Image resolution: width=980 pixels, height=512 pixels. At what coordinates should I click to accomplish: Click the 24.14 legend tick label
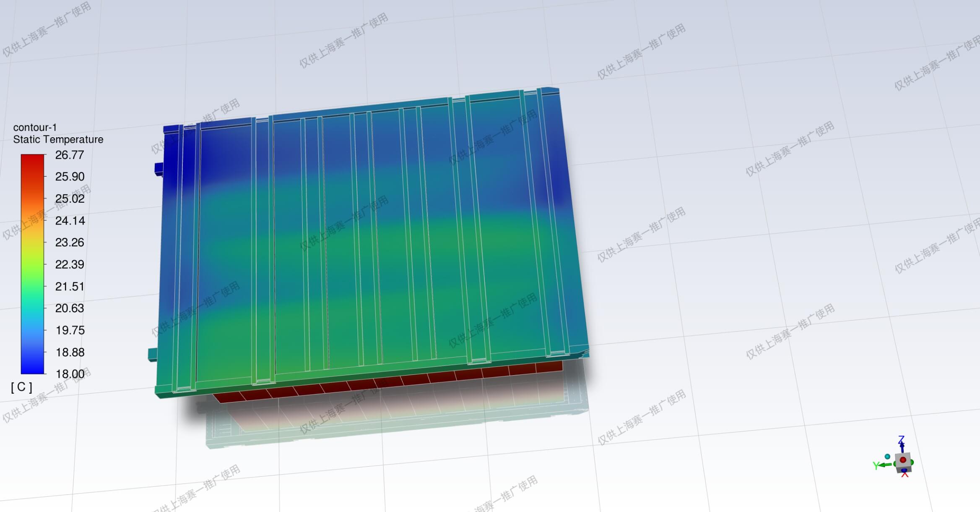[x=70, y=221]
